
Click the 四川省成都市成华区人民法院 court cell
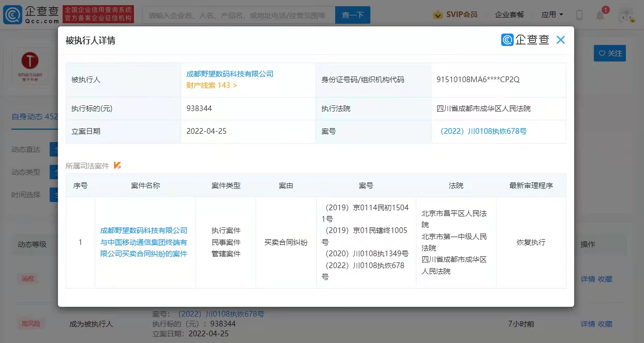483,108
